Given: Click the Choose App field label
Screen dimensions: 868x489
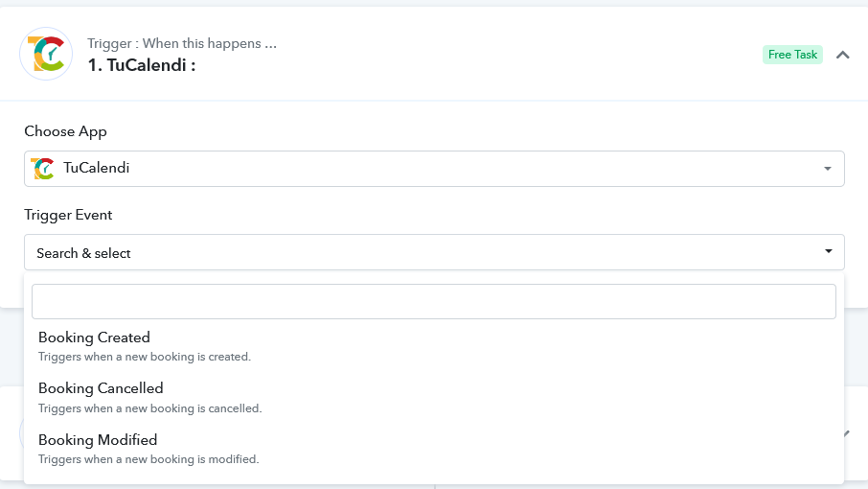Looking at the screenshot, I should tap(65, 131).
